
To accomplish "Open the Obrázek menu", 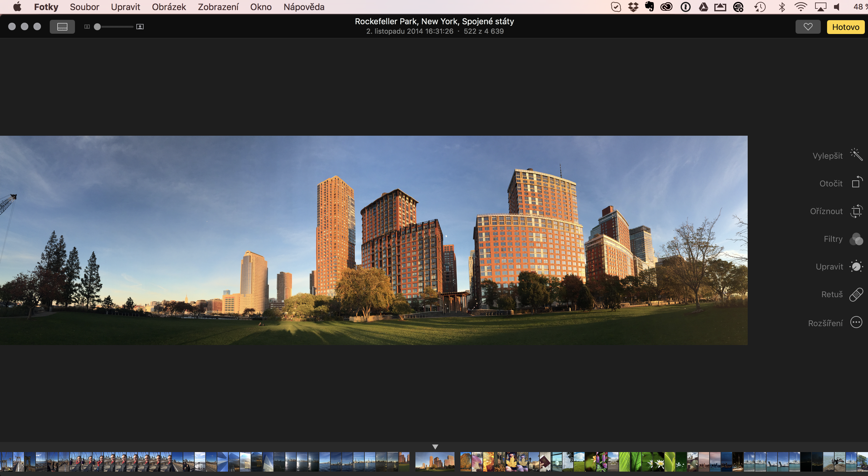I will coord(169,7).
